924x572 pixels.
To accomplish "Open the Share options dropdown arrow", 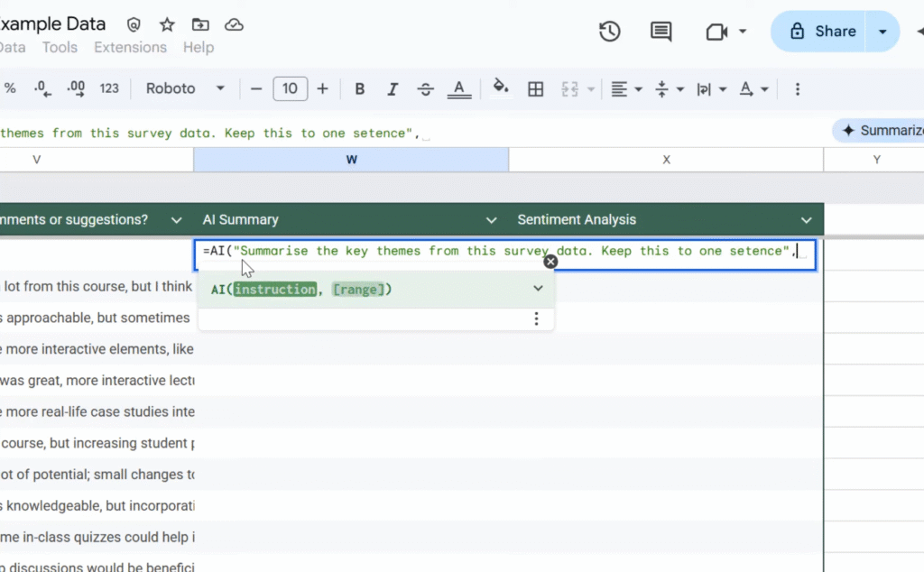I will click(x=882, y=32).
